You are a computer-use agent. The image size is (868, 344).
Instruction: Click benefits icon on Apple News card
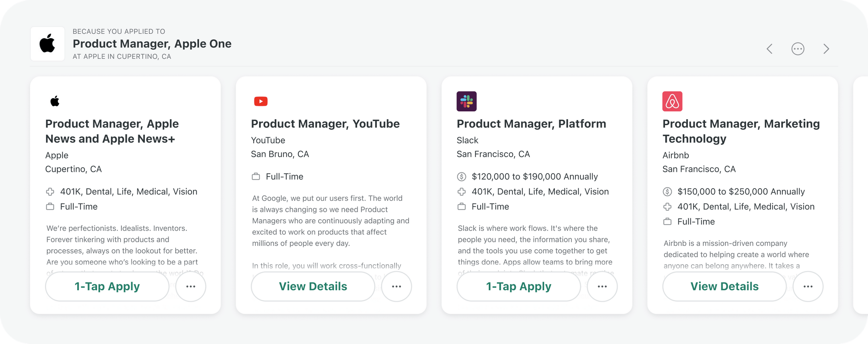click(x=50, y=192)
